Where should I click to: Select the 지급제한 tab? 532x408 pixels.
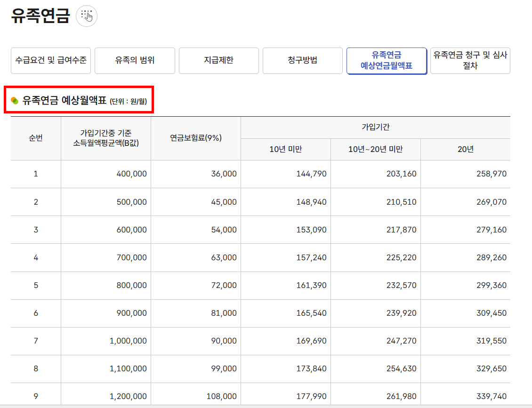(x=218, y=60)
